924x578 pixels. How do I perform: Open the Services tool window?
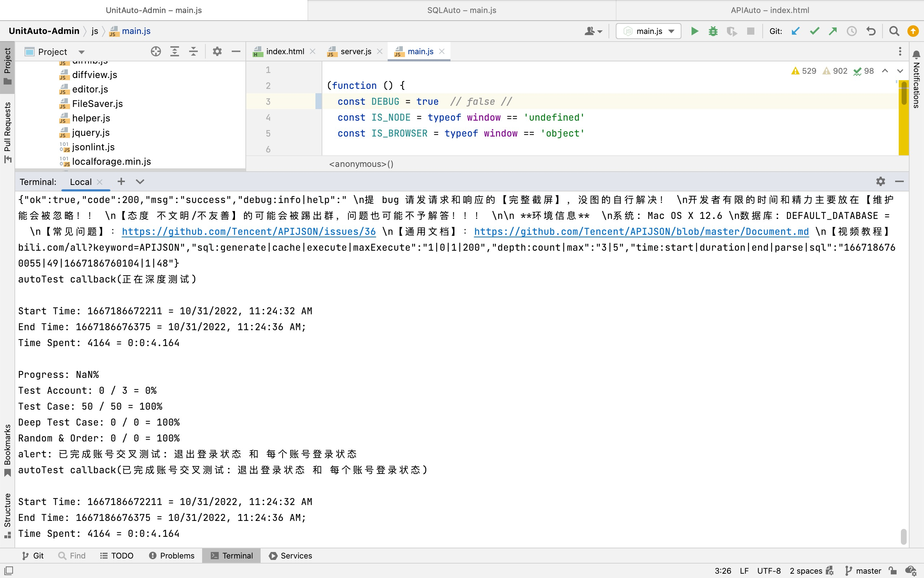point(291,556)
